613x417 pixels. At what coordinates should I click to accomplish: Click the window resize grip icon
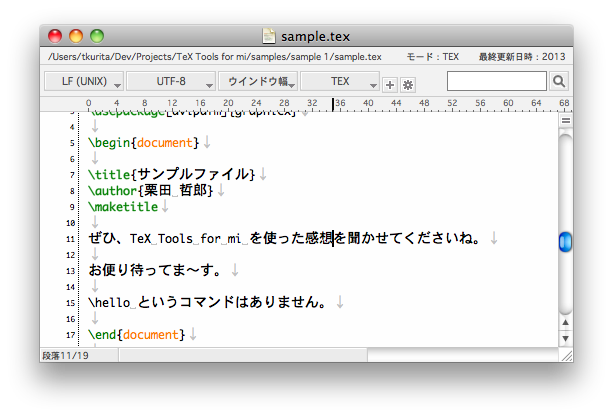click(566, 356)
